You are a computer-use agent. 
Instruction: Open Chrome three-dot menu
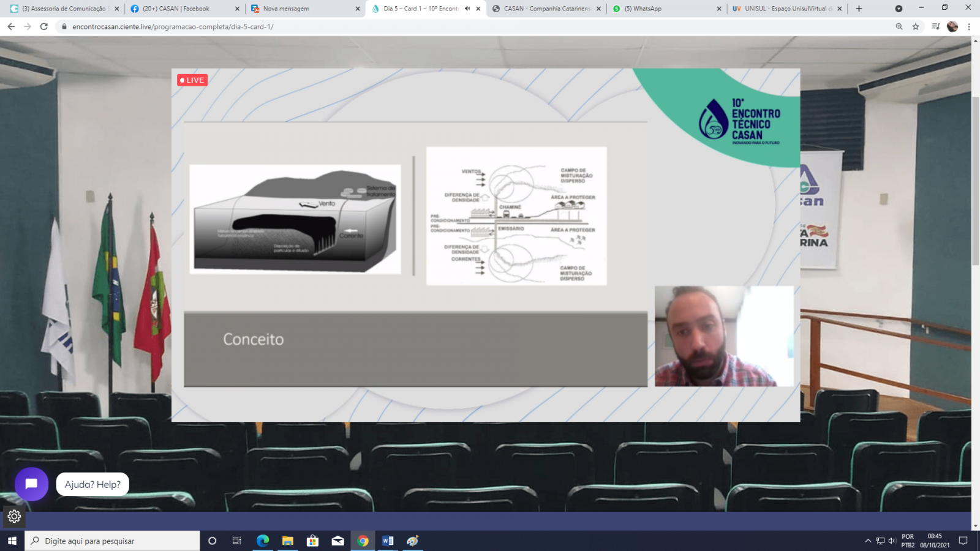pos(969,26)
